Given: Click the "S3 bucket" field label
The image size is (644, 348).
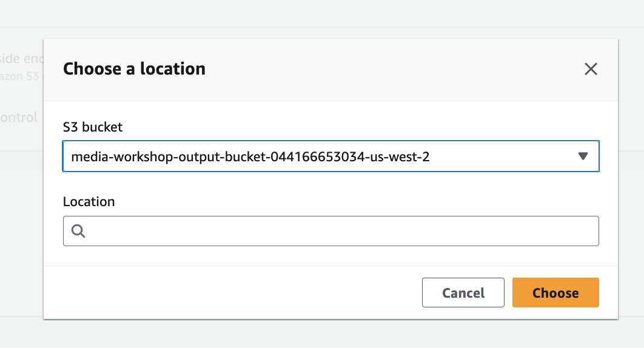Looking at the screenshot, I should tap(93, 127).
